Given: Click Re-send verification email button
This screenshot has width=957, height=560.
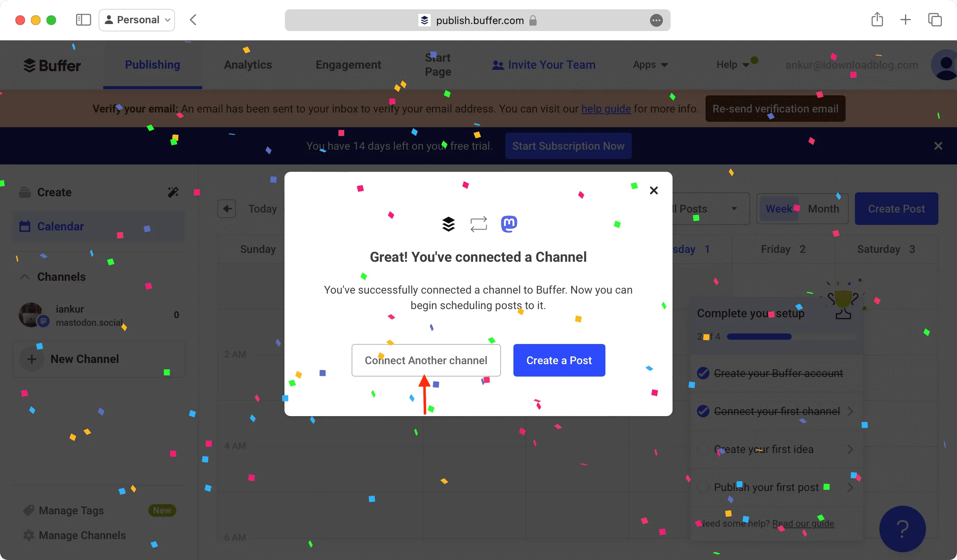Looking at the screenshot, I should (775, 109).
